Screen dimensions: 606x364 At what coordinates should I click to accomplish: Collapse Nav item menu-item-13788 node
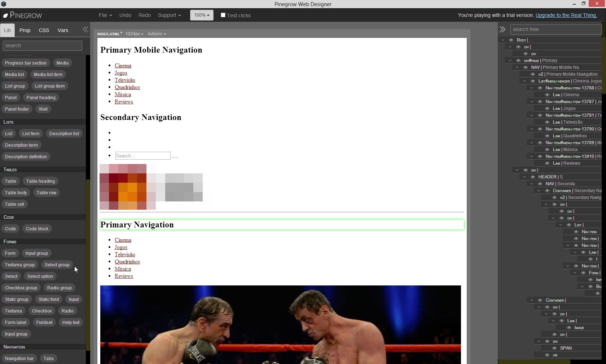coord(532,88)
